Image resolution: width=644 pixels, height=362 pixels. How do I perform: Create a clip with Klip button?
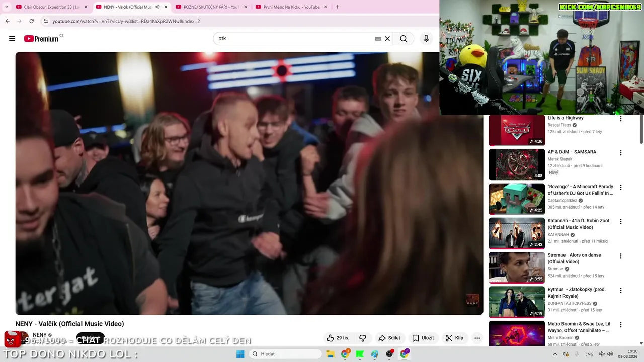tap(454, 338)
